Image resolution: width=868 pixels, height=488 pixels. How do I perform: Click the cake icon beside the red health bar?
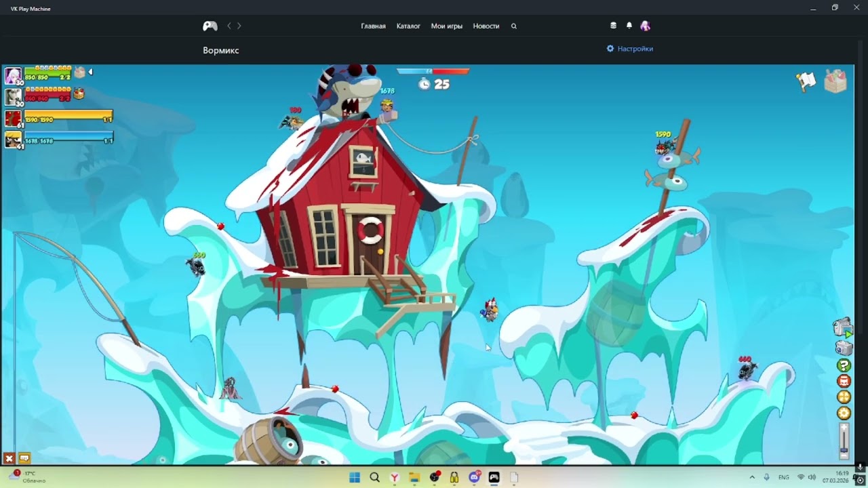79,94
